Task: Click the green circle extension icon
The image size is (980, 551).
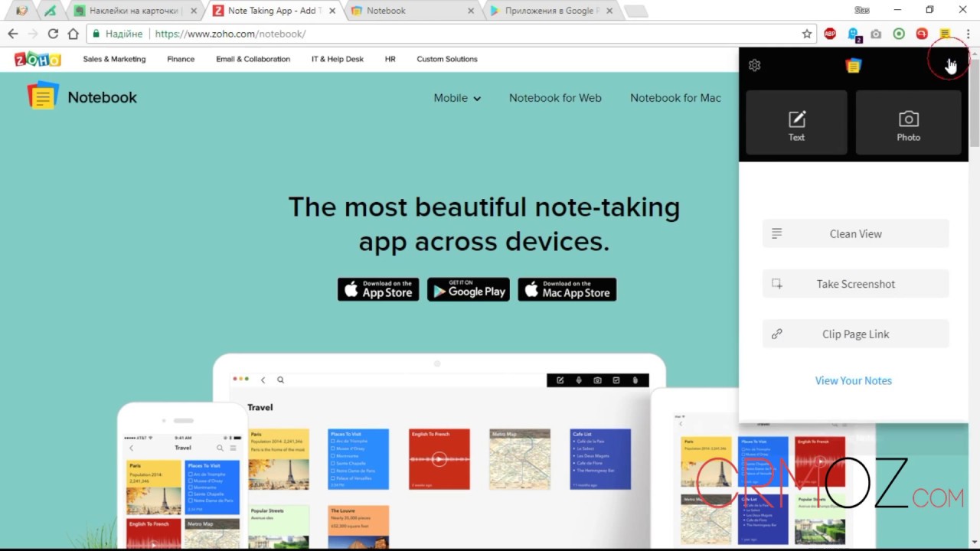Action: (899, 34)
